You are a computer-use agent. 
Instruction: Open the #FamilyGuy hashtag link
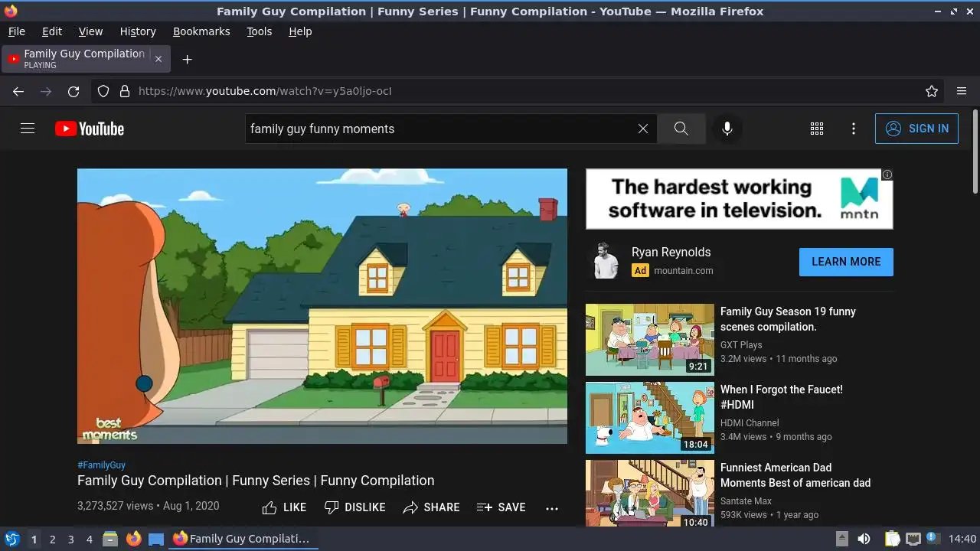click(x=101, y=465)
